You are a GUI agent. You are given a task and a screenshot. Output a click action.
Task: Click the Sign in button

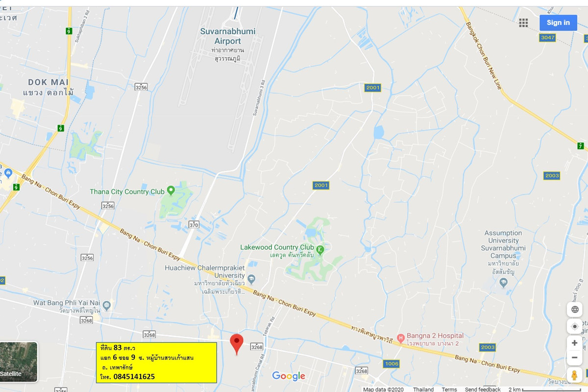[558, 23]
